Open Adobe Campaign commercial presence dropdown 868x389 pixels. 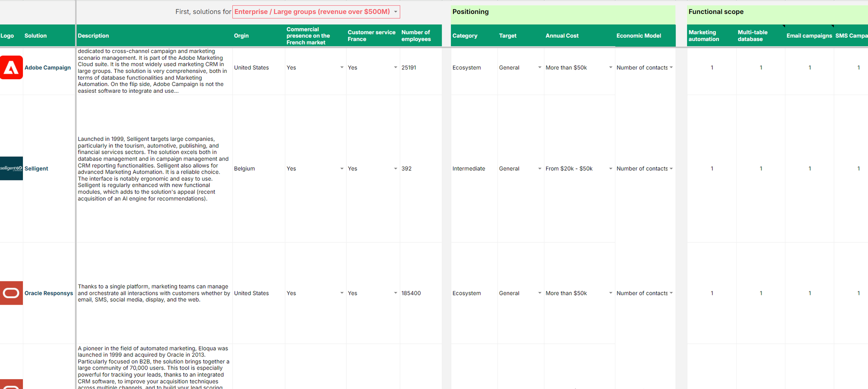342,67
